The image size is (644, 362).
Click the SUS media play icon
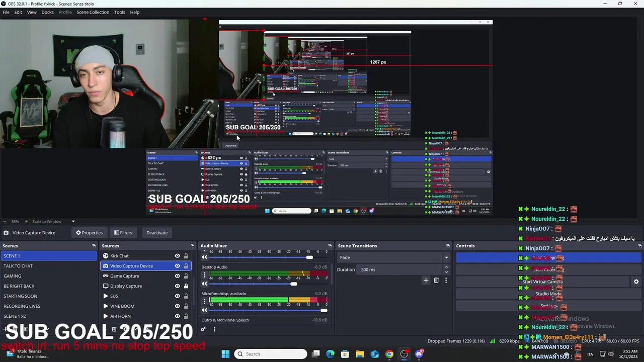click(x=106, y=296)
